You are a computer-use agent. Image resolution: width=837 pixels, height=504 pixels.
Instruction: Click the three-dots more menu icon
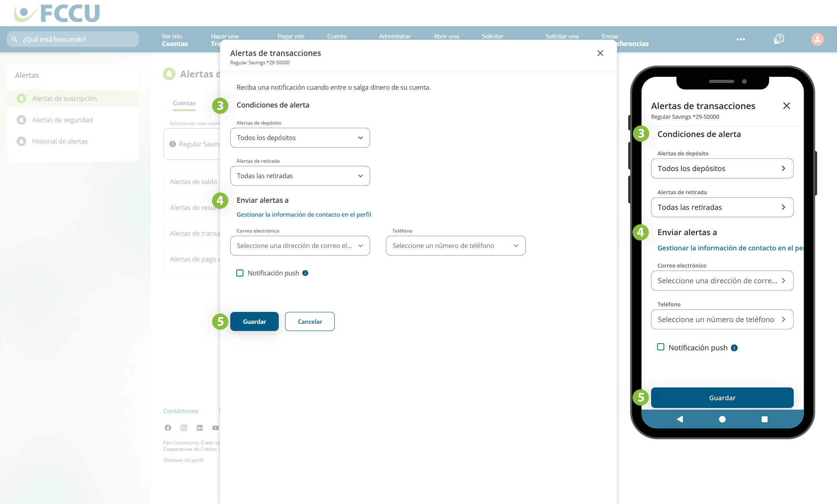[741, 39]
